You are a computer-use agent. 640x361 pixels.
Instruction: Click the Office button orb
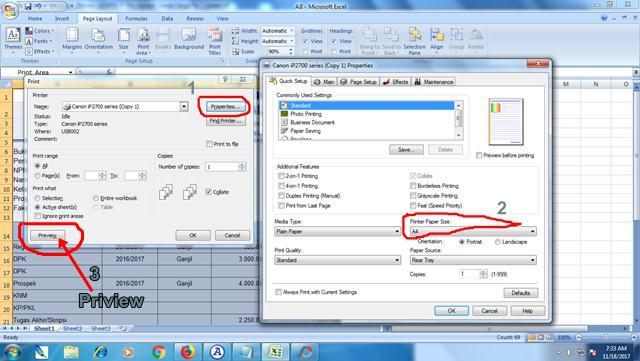click(10, 10)
